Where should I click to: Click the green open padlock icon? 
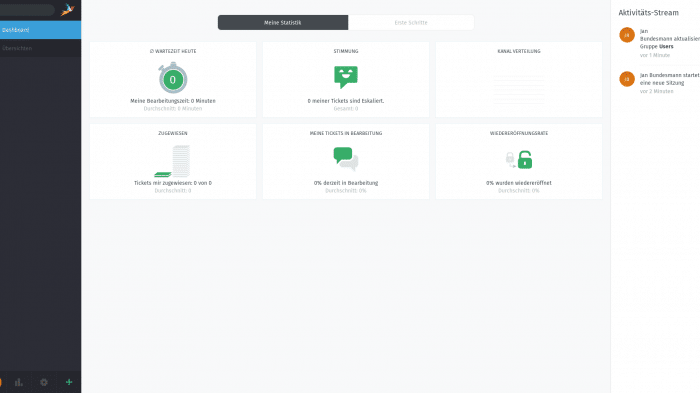(x=525, y=159)
